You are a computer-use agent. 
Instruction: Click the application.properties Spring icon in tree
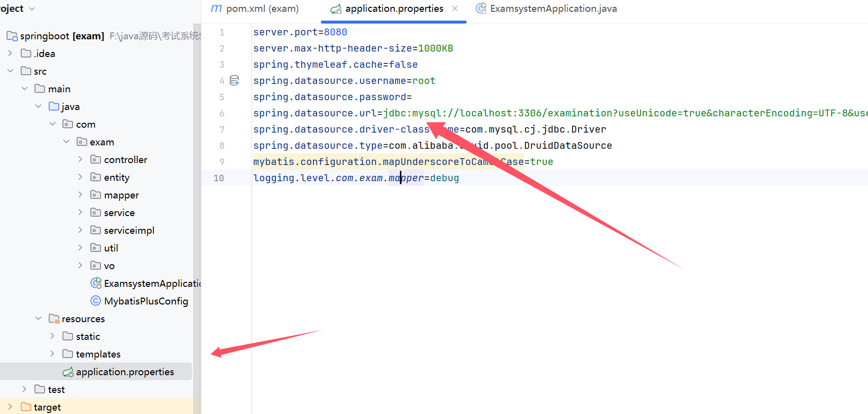pyautogui.click(x=68, y=372)
